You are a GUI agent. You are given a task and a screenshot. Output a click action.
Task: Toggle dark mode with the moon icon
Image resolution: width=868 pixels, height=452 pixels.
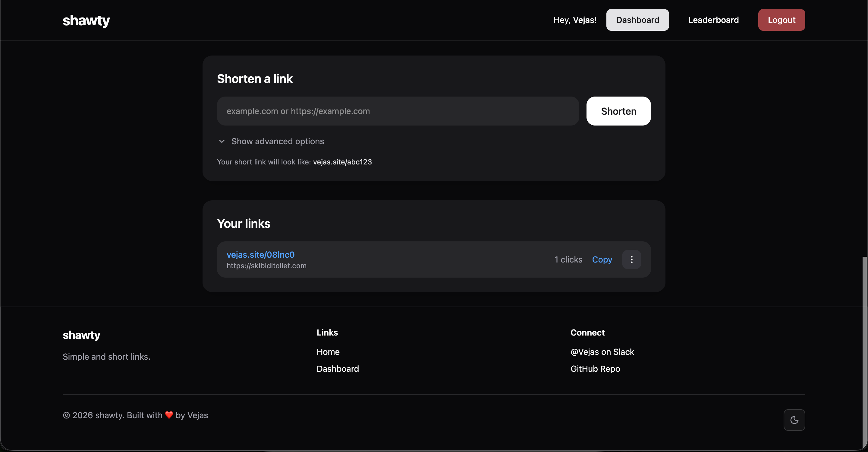[x=794, y=420]
